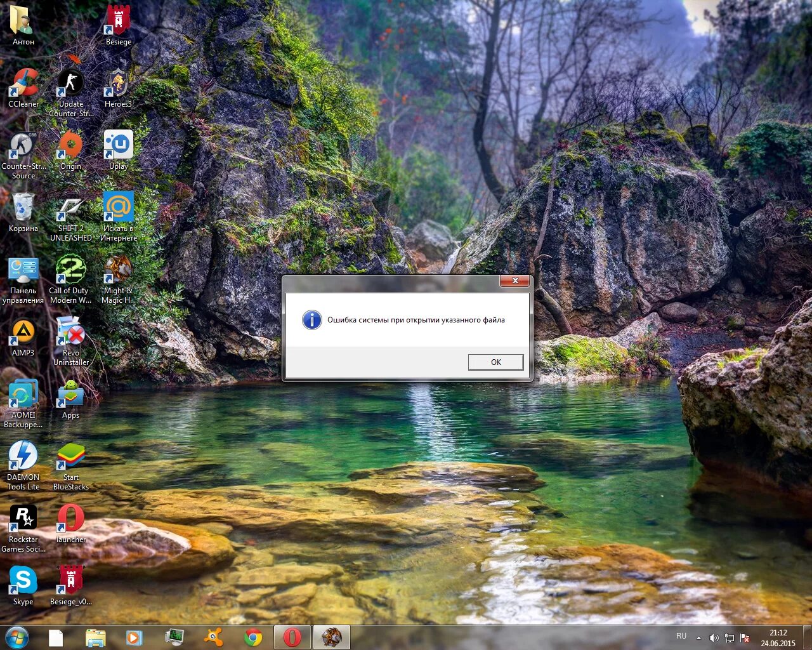Screen dimensions: 812x650
Task: Open the volume speaker tray icon
Action: 714,638
